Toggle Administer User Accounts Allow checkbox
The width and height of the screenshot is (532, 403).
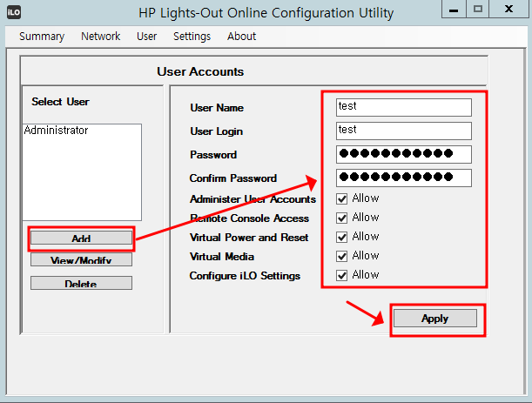click(342, 198)
